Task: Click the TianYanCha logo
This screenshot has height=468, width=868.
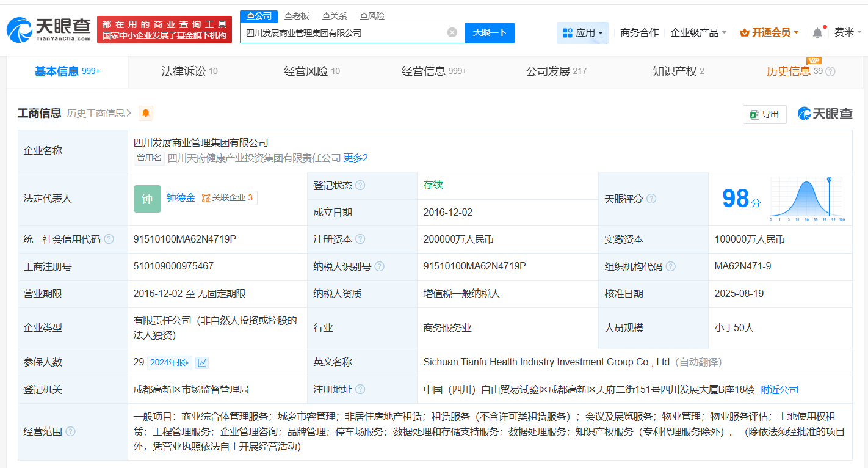Action: coord(49,29)
